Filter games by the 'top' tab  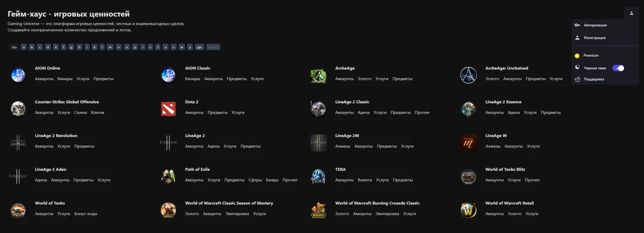[14, 47]
